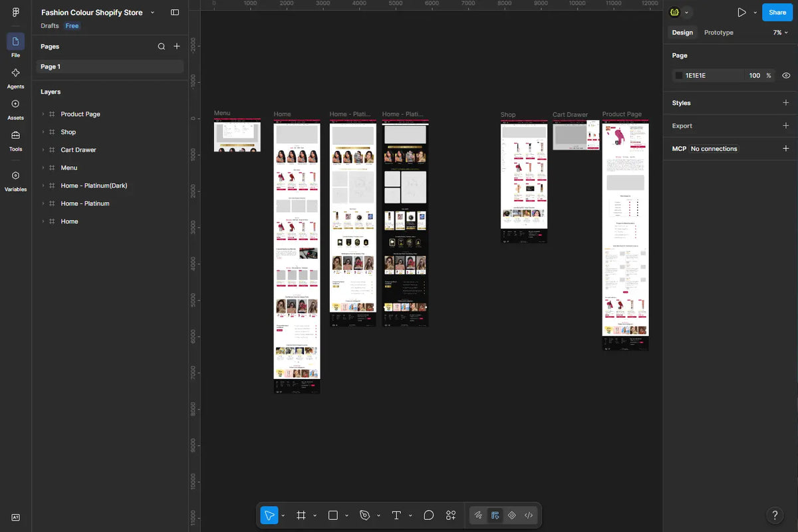Screen dimensions: 798x532
Task: Open the File sidebar panel
Action: point(15,46)
